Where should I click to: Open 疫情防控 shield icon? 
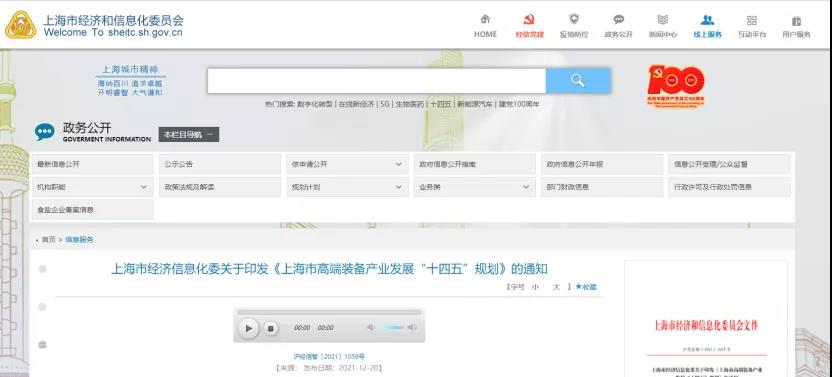pos(574,20)
